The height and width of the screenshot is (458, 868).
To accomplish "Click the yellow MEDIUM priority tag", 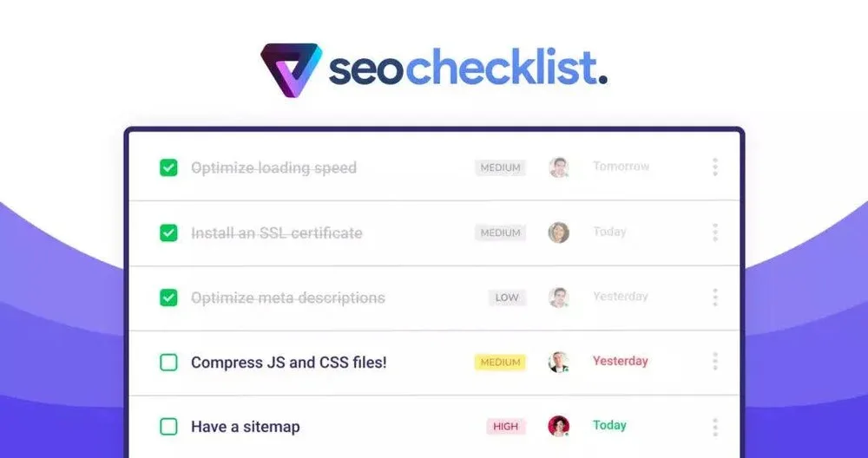I will click(500, 362).
